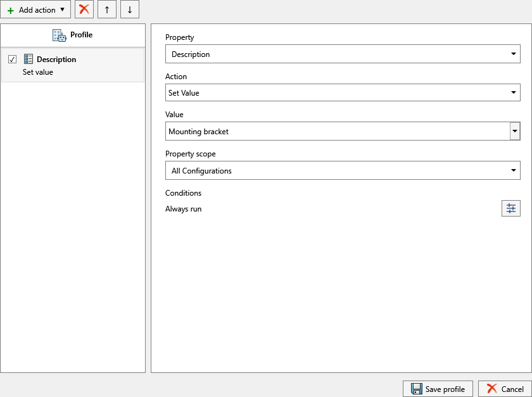Viewport: 532px width, 397px height.
Task: Click the Profile header icon
Action: pos(60,35)
